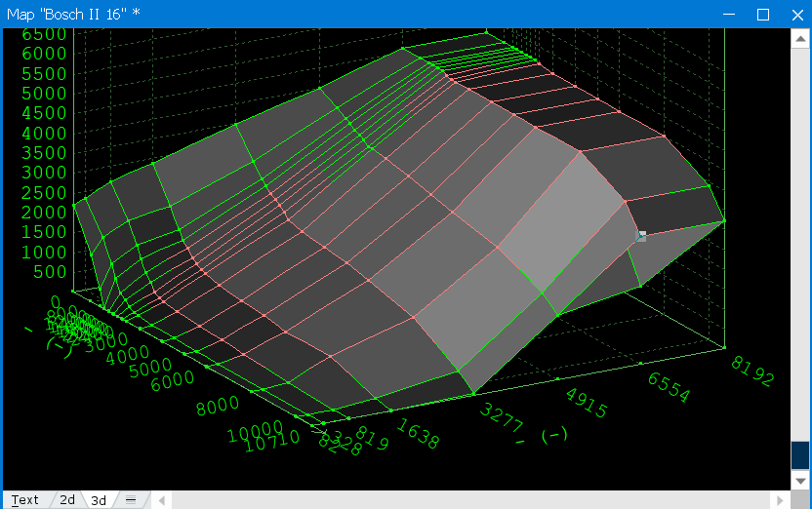Click the equals-sign tab at bottom
Viewport: 812px width, 509px height.
coord(131,500)
